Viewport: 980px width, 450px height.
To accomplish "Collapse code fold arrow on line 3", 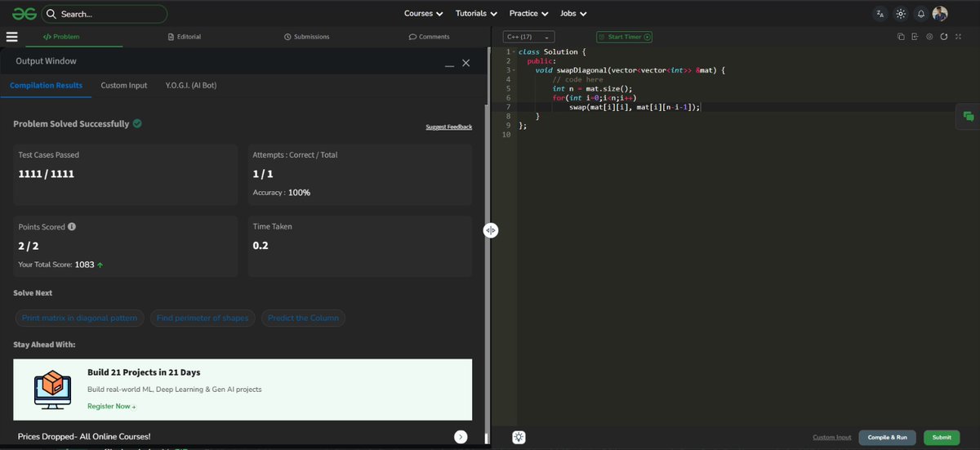I will pyautogui.click(x=514, y=70).
